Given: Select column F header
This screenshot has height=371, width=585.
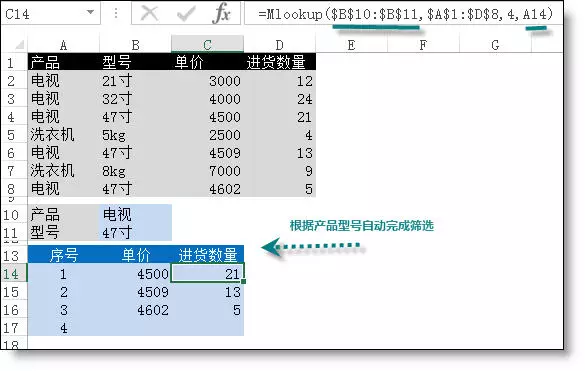Looking at the screenshot, I should point(423,45).
